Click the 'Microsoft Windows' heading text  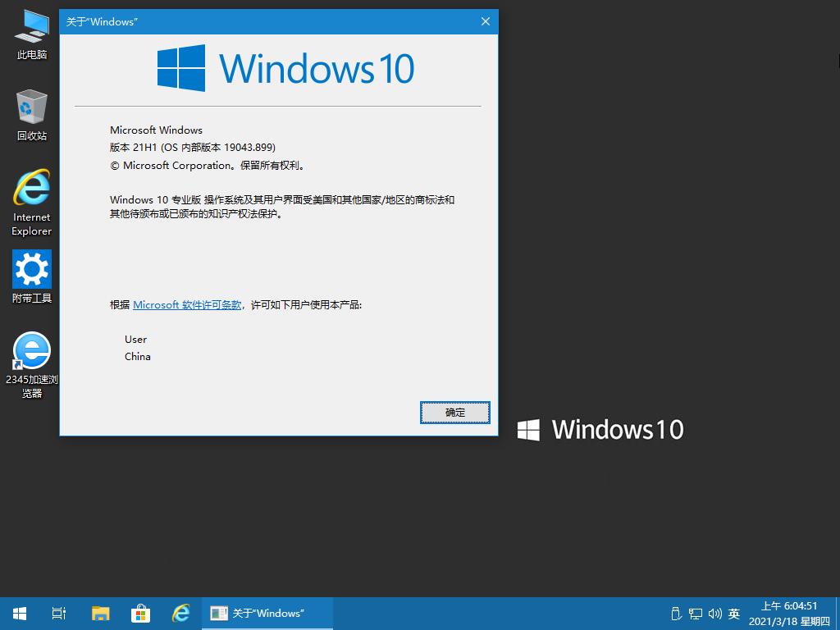[156, 130]
